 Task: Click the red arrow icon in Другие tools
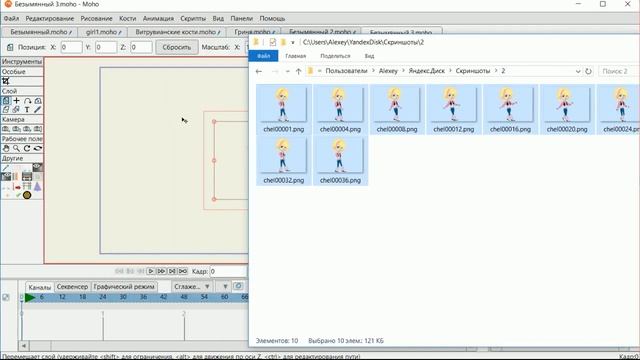pyautogui.click(x=17, y=187)
